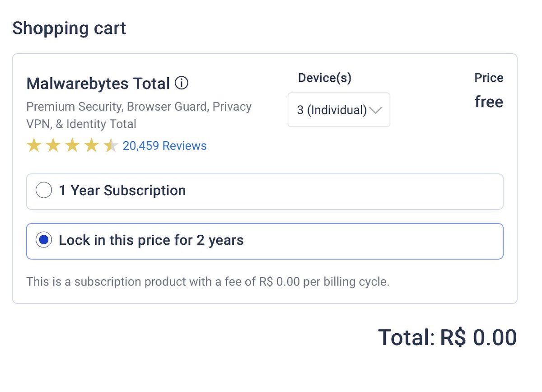
Task: Click the fourth gold rating star
Action: pyautogui.click(x=92, y=146)
